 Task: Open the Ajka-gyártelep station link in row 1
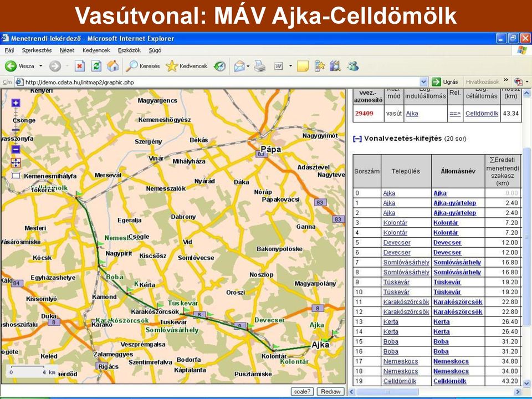click(x=454, y=203)
